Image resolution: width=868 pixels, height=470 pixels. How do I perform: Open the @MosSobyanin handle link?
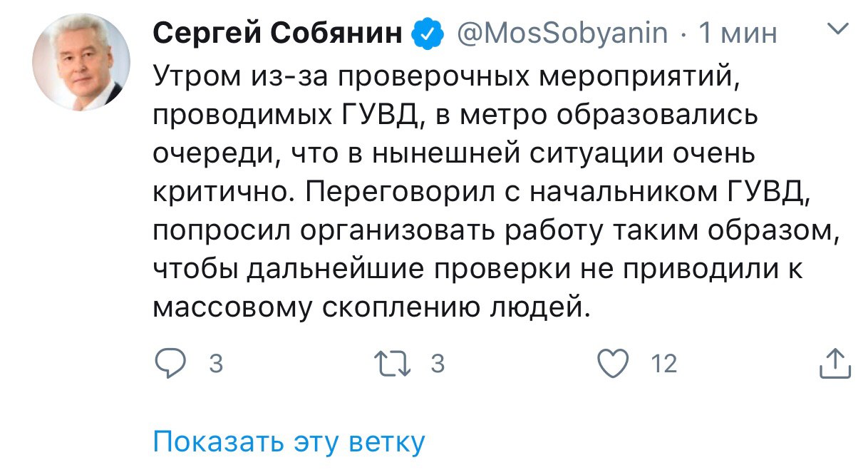tap(562, 33)
